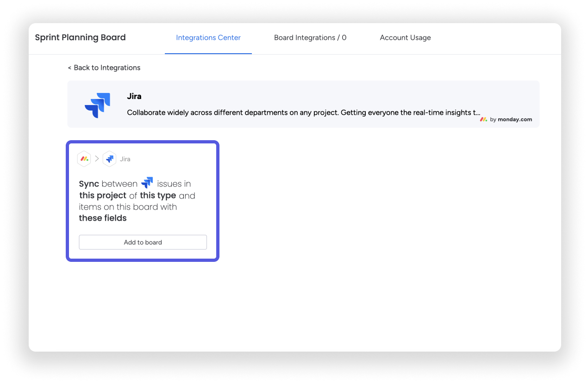Select 'this project' in the recipe text
588x384 pixels.
pyautogui.click(x=103, y=195)
